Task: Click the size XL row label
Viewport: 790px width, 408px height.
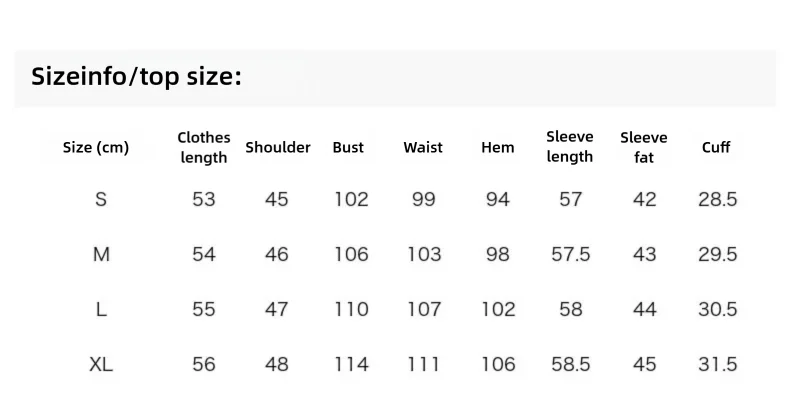Action: 101,364
